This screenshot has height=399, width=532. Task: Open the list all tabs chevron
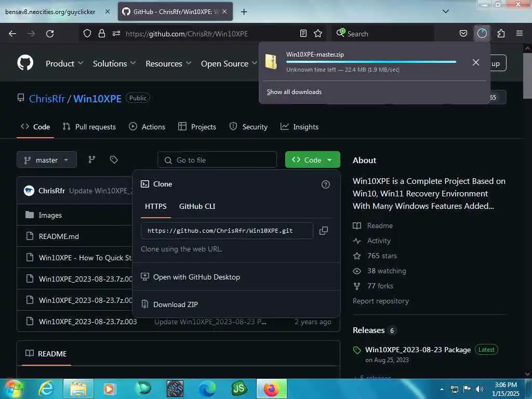click(445, 11)
